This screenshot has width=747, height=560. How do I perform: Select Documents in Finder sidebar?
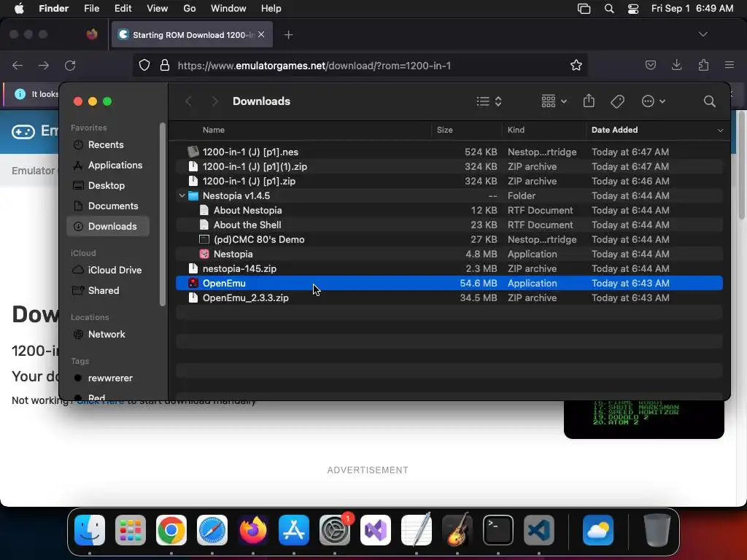click(108, 206)
